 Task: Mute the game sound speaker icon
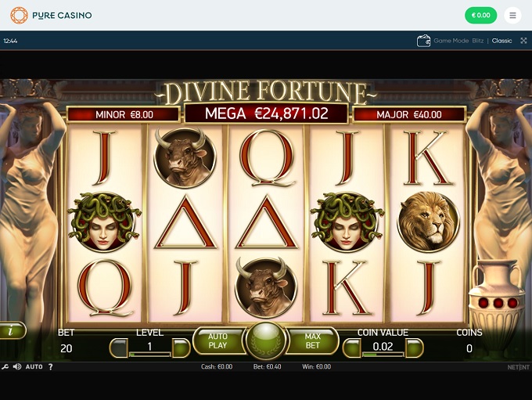17,366
